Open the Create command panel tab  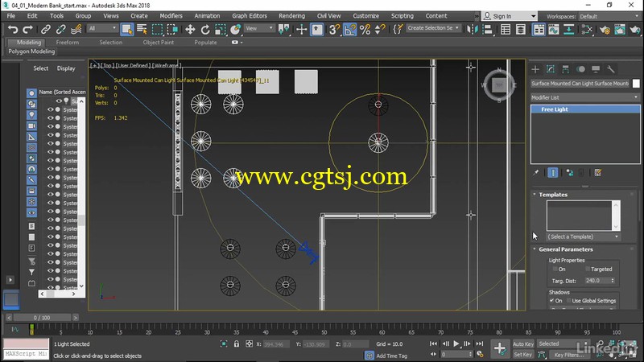click(535, 69)
